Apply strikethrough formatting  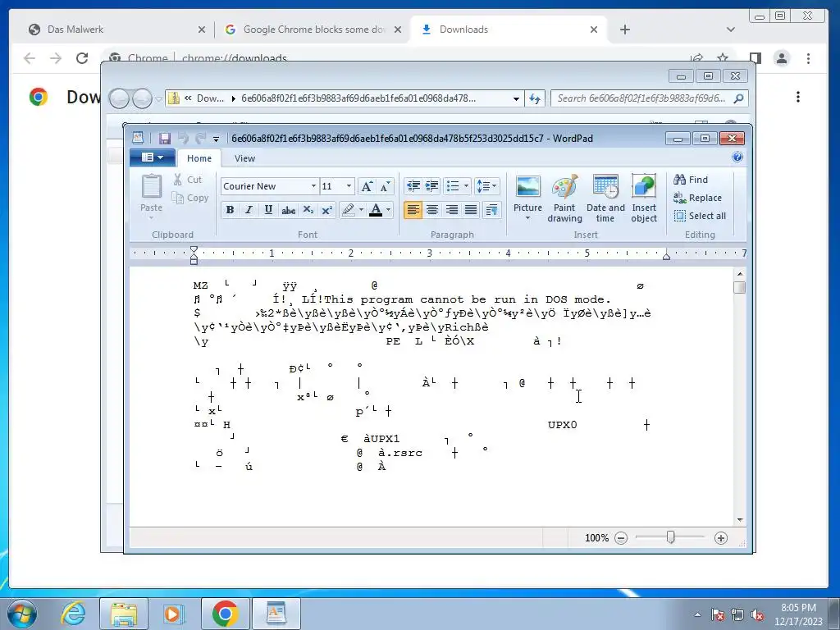[288, 209]
